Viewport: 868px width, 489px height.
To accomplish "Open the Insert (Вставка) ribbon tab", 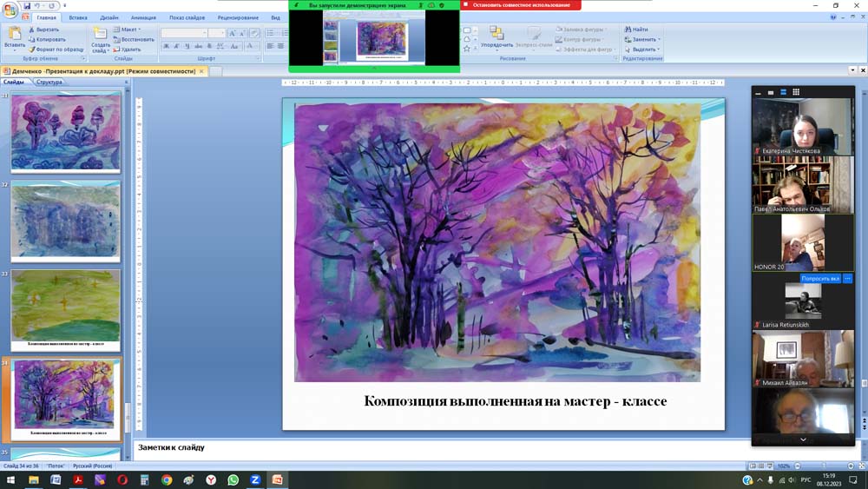I will 78,17.
